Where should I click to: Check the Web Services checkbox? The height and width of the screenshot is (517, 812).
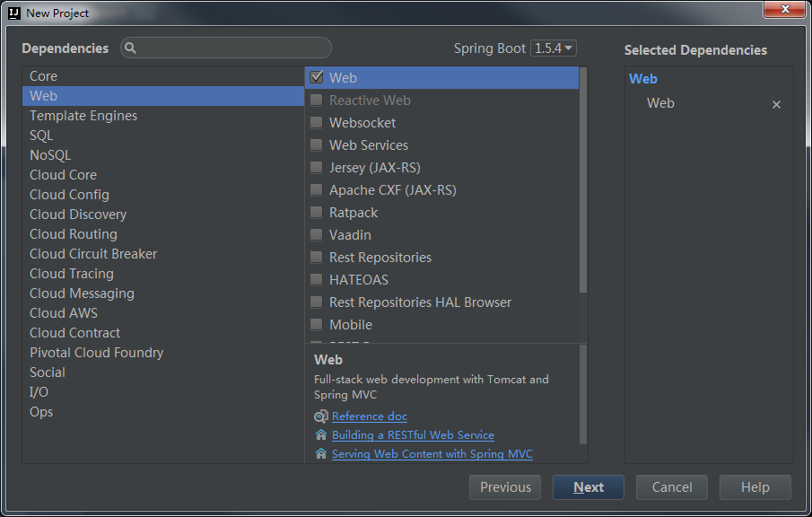[x=317, y=145]
